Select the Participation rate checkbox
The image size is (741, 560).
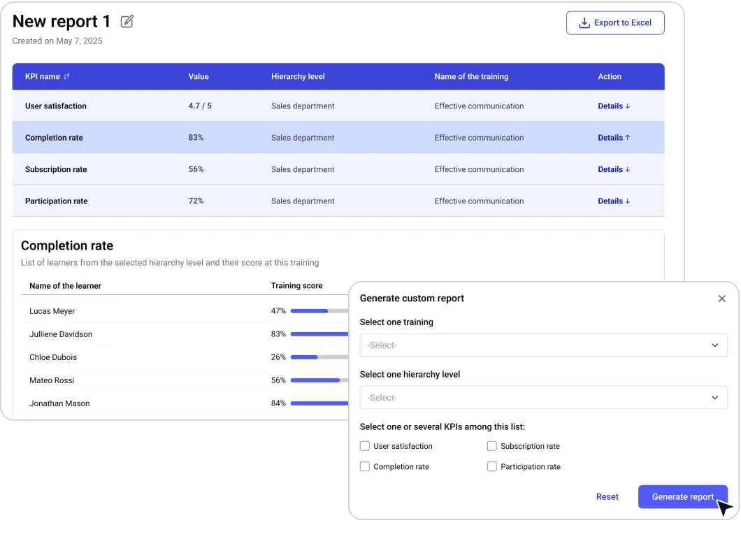492,466
